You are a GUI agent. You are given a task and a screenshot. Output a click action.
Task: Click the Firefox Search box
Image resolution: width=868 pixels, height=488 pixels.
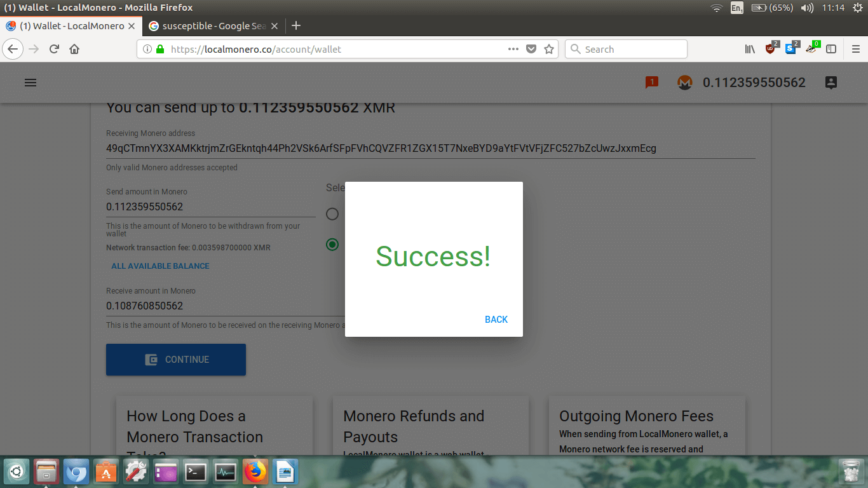coord(626,49)
